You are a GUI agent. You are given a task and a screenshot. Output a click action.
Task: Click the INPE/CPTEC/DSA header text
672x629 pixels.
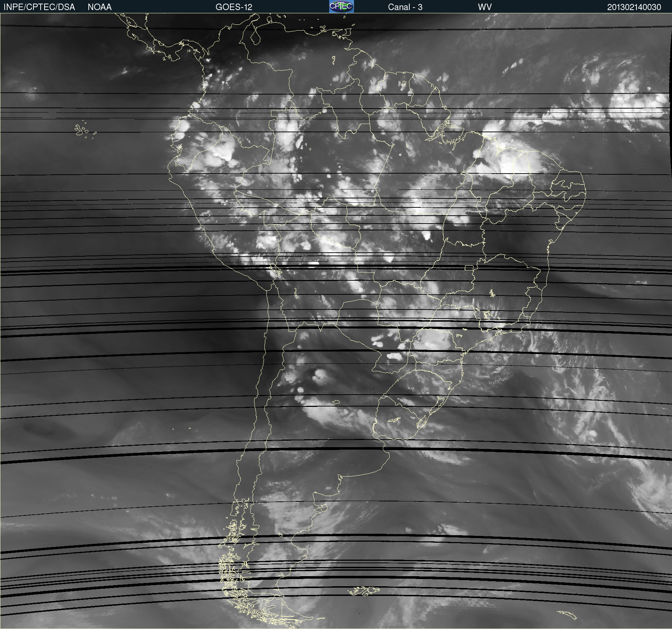point(39,7)
